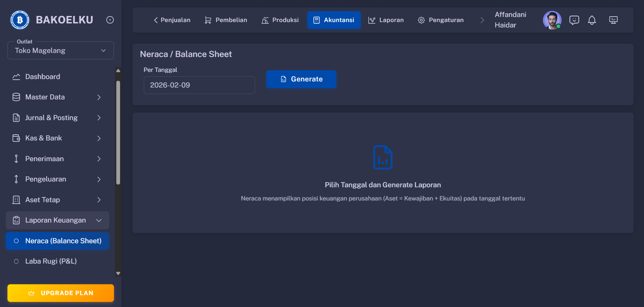Screen dimensions: 644x307
Task: Click the Generate report button
Action: pos(301,79)
